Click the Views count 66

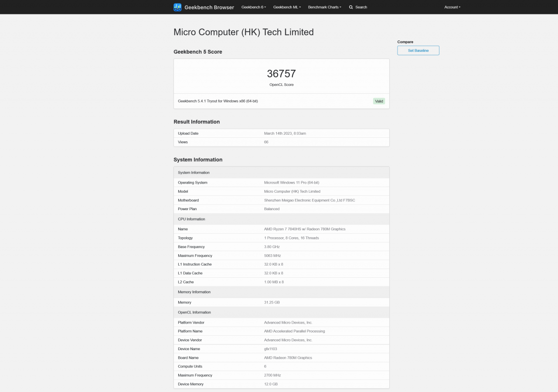tap(266, 142)
